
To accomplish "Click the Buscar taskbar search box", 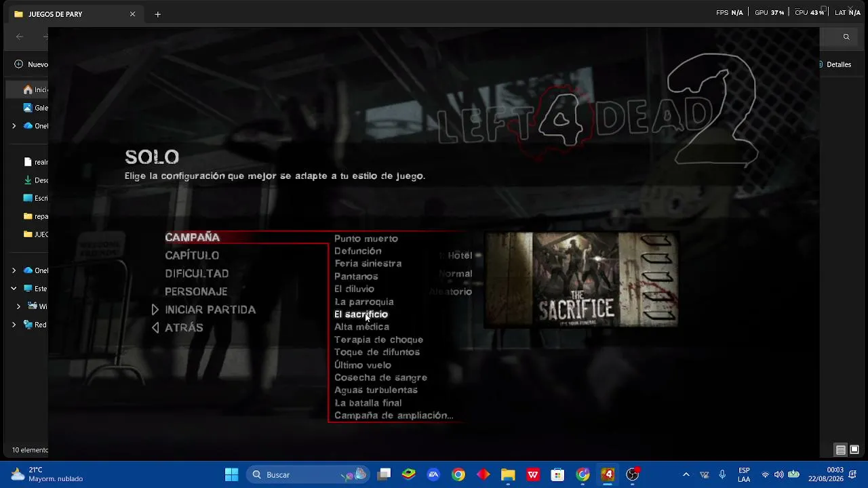I will (x=307, y=474).
